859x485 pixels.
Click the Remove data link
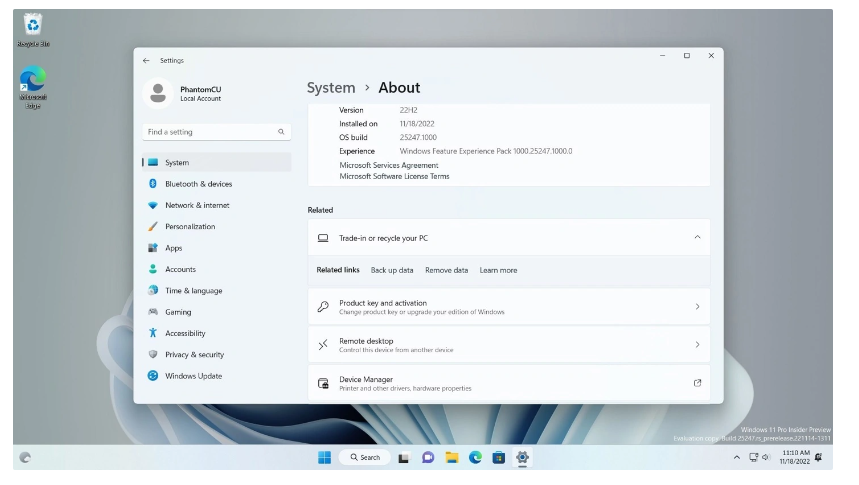(446, 271)
